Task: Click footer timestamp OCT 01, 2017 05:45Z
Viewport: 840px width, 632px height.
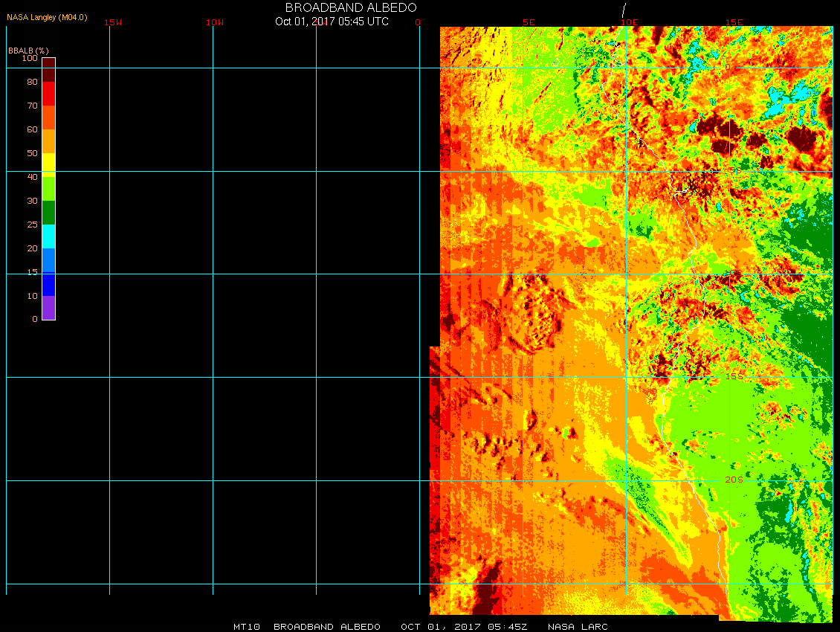Action: pyautogui.click(x=465, y=627)
